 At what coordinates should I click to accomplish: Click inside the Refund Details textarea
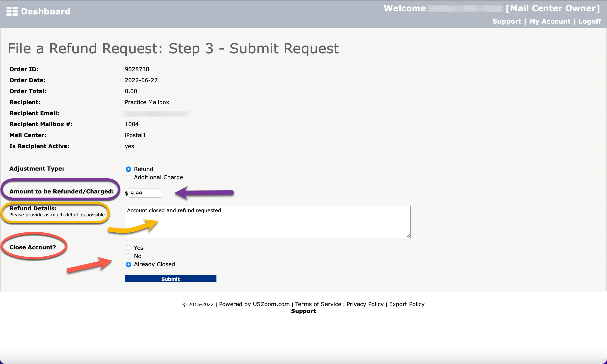click(x=268, y=222)
